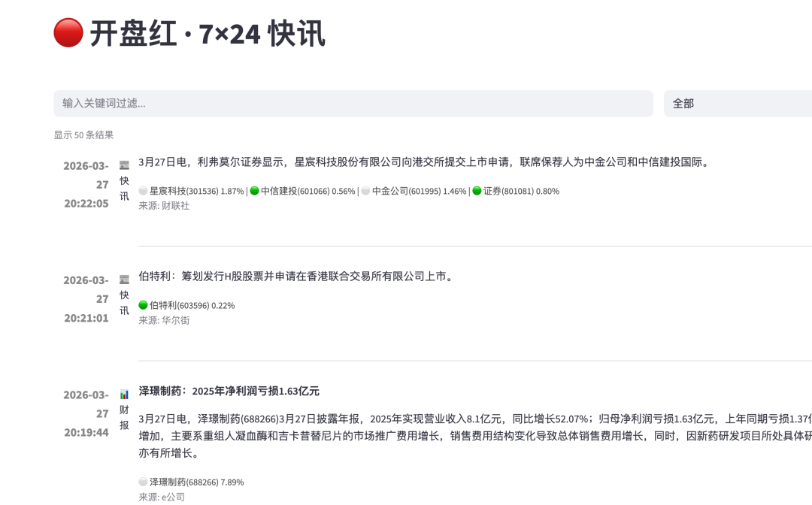Screen dimensions: 812x505
Task: Click the 快讯 label of the 20:22:05 item
Action: (124, 189)
